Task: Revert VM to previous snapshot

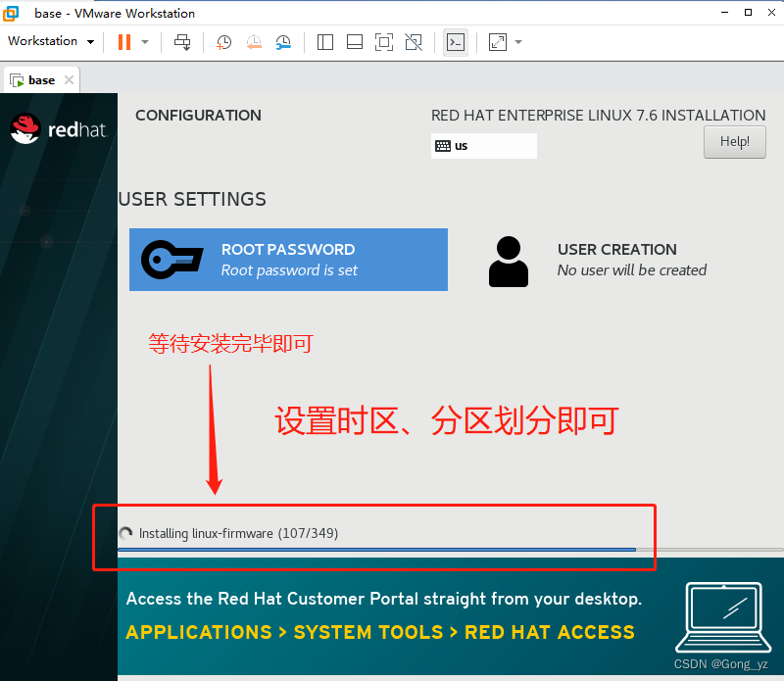Action: pos(254,42)
